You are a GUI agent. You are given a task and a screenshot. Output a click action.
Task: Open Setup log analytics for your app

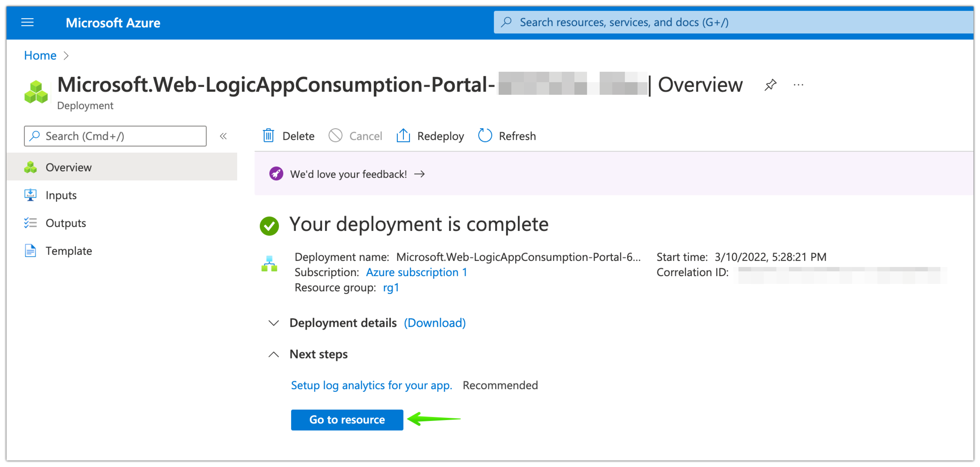click(x=372, y=385)
